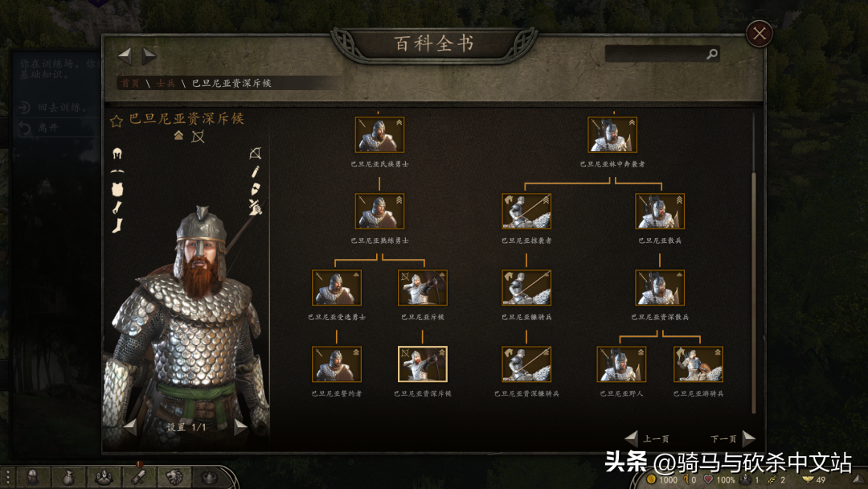The image size is (868, 489).
Task: Click 上一页 previous page button
Action: (646, 438)
